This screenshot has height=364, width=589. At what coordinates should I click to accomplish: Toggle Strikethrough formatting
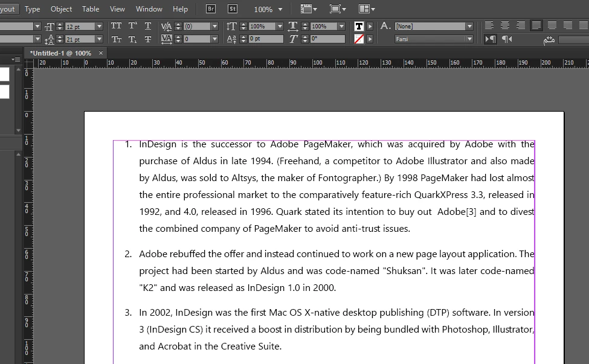tap(148, 39)
